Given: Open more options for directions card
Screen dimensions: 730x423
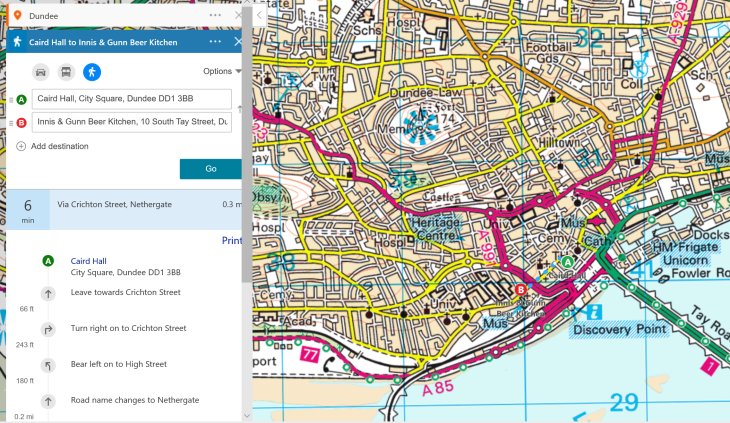Looking at the screenshot, I should pos(215,42).
